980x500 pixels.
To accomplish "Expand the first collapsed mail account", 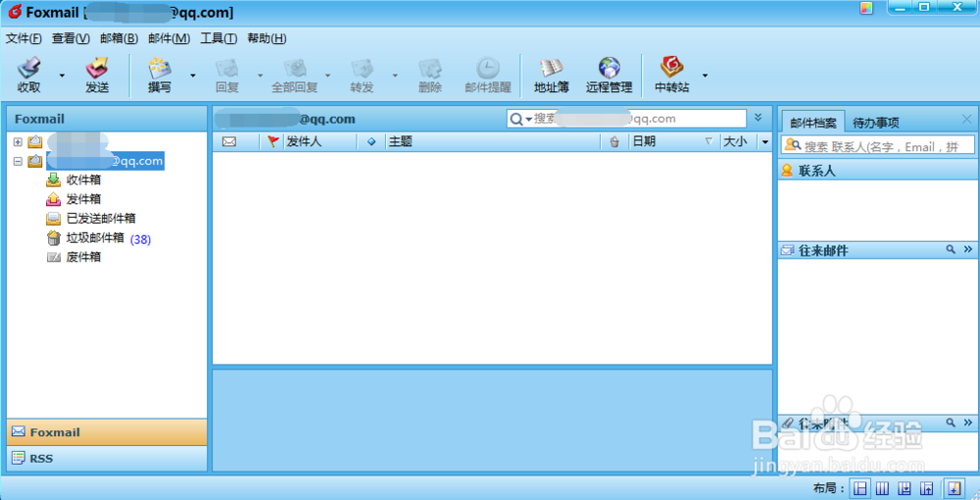I will click(x=18, y=142).
